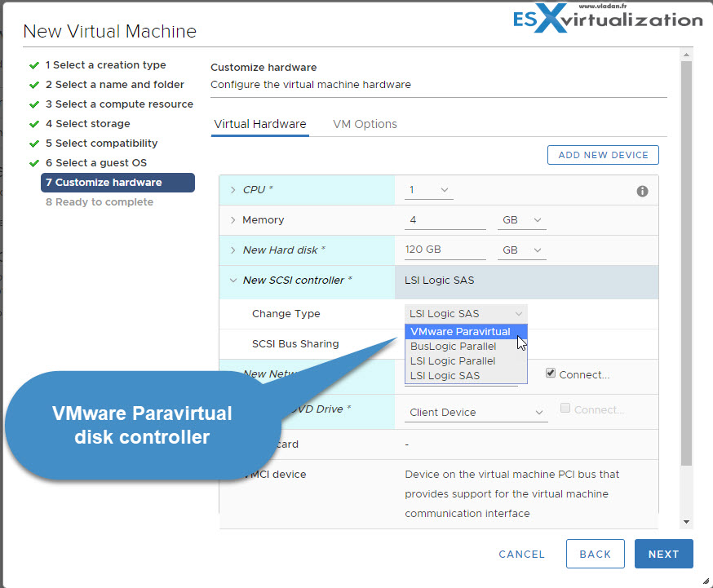Open the Client Device dropdown
The width and height of the screenshot is (713, 588).
(476, 412)
